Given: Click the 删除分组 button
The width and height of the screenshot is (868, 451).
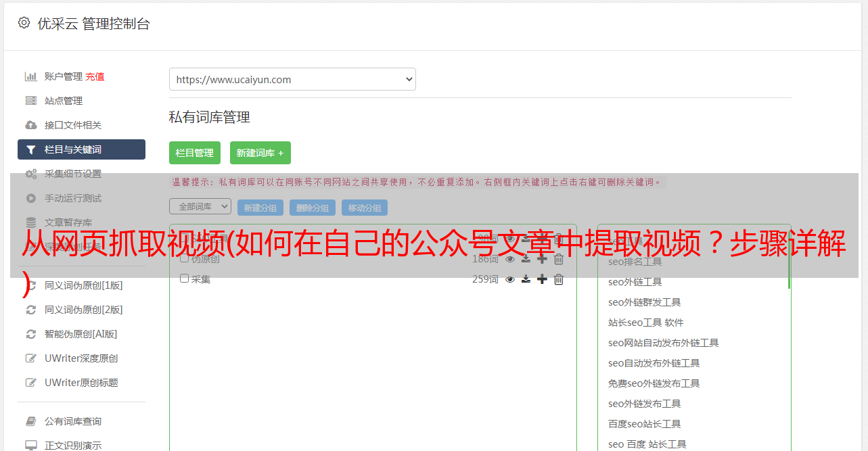Looking at the screenshot, I should click(x=313, y=208).
